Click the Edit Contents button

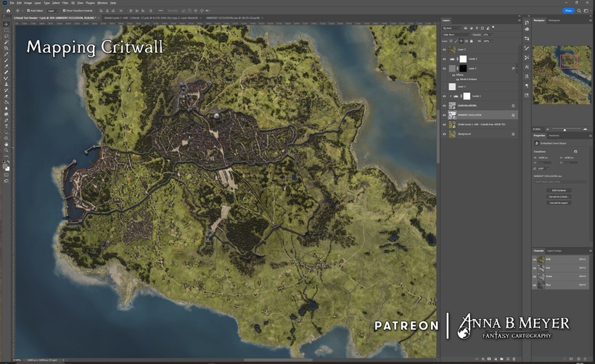pos(559,191)
